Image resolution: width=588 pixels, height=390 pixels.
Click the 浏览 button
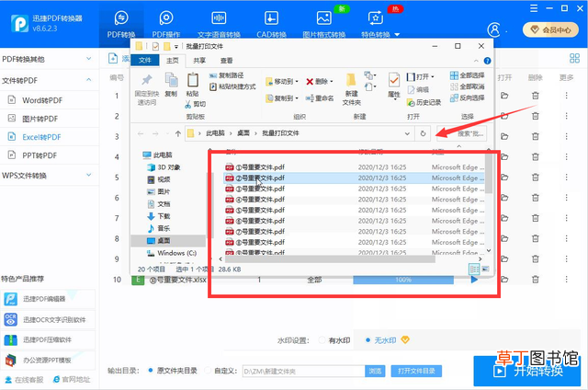click(375, 372)
